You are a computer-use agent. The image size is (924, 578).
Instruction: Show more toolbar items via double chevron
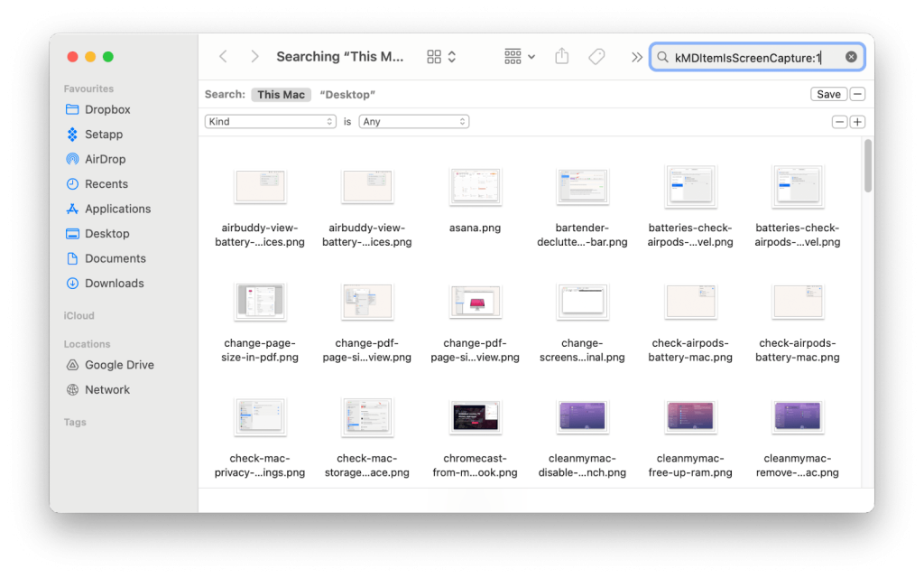[637, 57]
